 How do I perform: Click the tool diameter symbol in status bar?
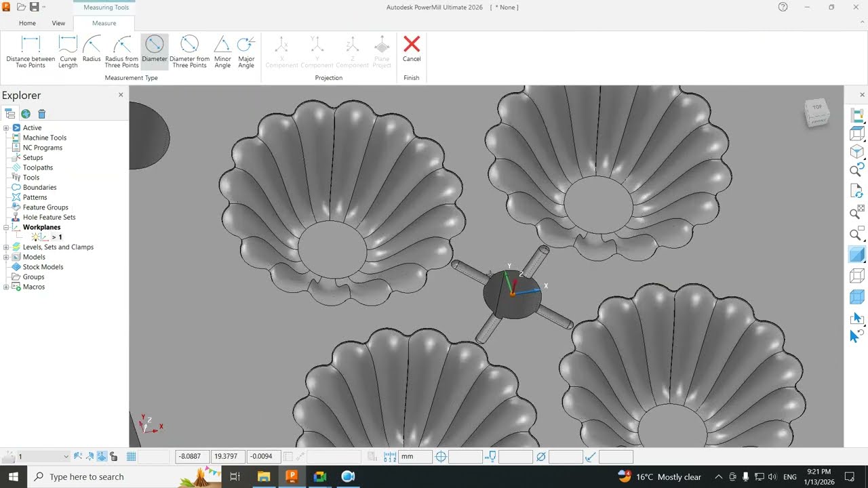point(540,457)
